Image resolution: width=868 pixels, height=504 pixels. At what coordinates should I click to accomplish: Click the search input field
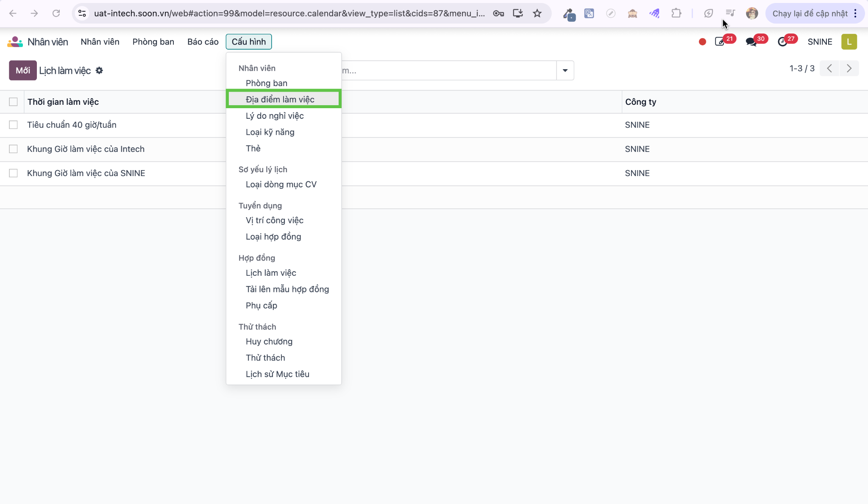coord(448,70)
